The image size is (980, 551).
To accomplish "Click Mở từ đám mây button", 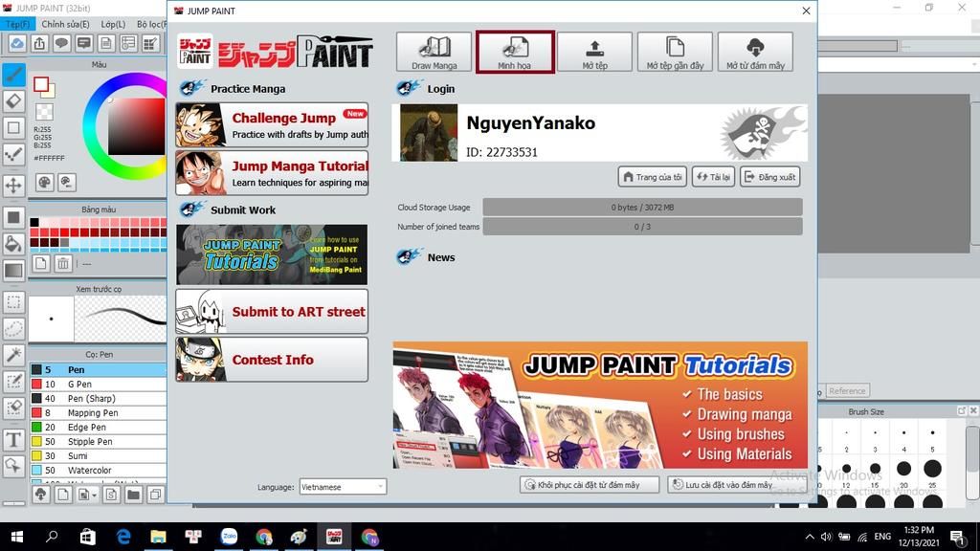I will click(755, 52).
